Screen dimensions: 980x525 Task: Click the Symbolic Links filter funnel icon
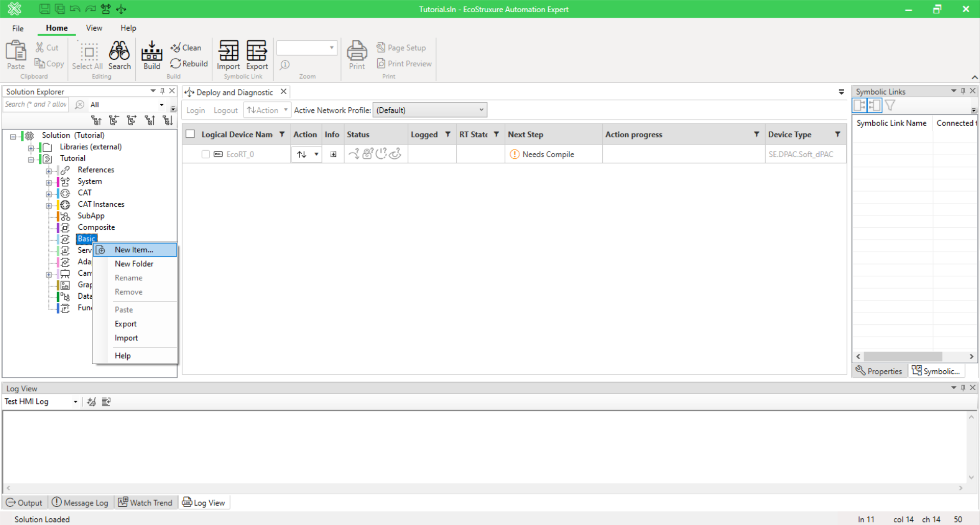(x=890, y=106)
